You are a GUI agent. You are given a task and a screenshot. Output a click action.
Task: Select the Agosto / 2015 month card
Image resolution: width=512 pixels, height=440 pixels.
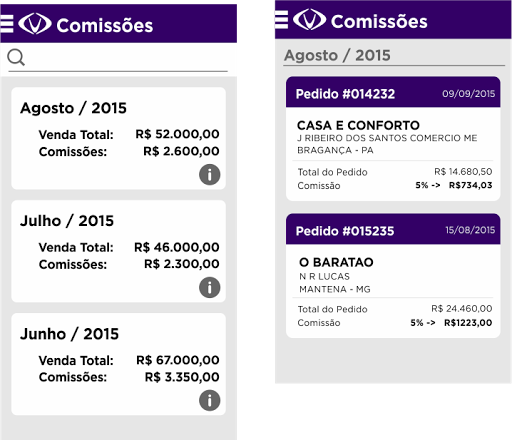pyautogui.click(x=118, y=138)
